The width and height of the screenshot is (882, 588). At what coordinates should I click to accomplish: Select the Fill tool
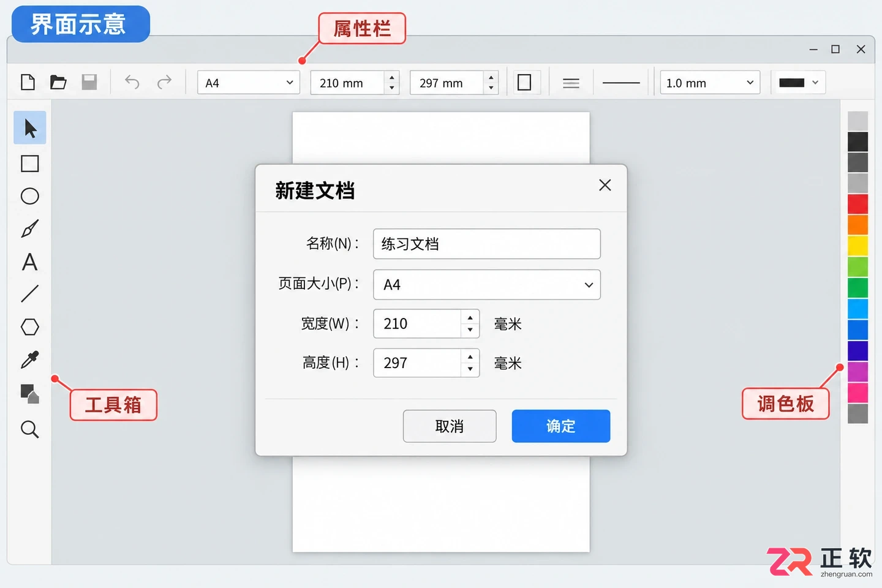point(30,394)
